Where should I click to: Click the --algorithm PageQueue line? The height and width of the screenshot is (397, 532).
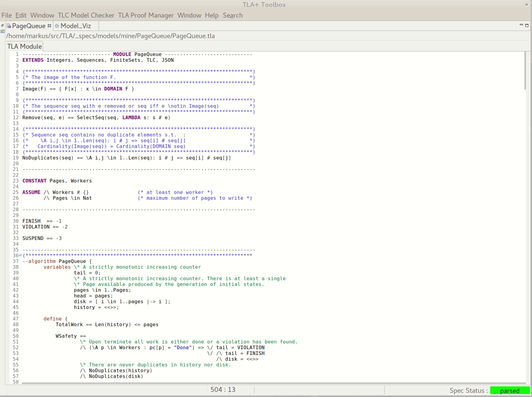pyautogui.click(x=57, y=261)
